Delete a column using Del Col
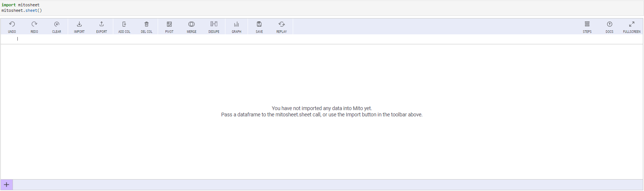 coord(147,27)
